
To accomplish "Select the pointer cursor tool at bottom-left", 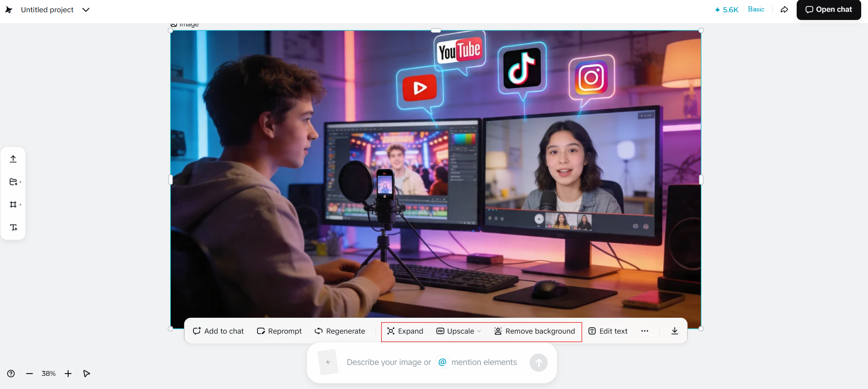I will (87, 374).
